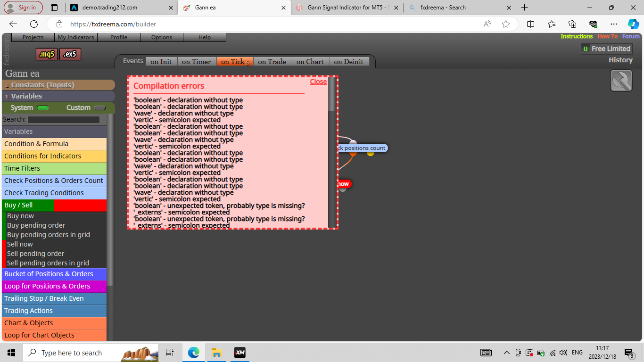Show hidden system tray icons
644x362 pixels.
click(507, 353)
